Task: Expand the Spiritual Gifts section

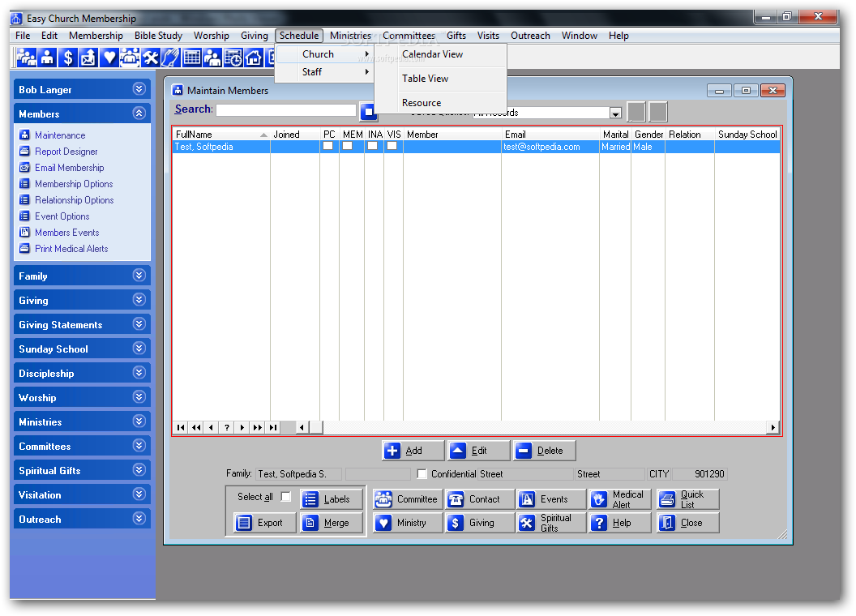Action: (x=139, y=469)
